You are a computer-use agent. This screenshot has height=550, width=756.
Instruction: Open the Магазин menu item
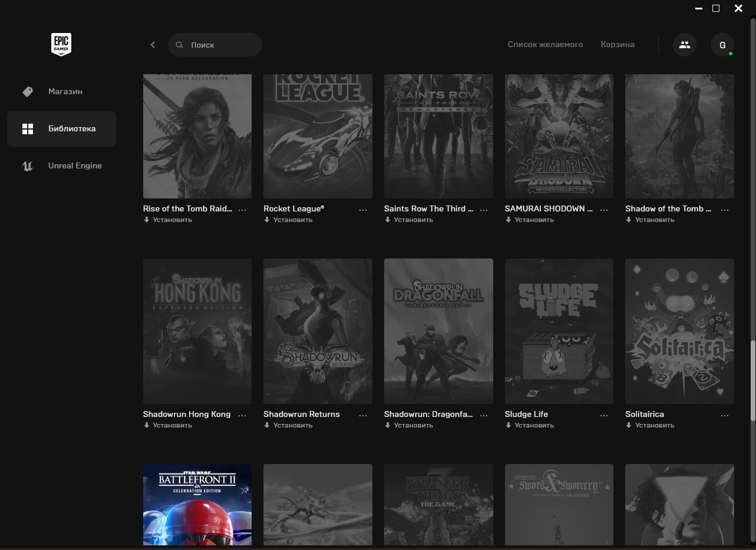click(61, 92)
